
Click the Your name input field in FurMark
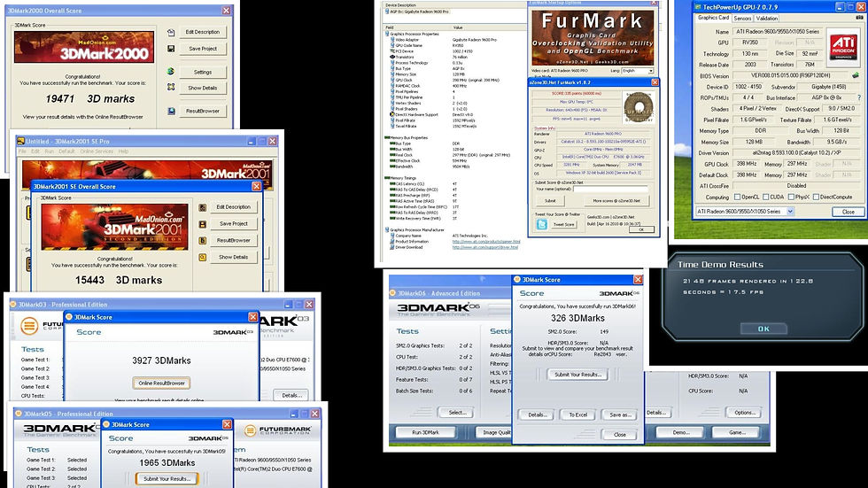(610, 190)
